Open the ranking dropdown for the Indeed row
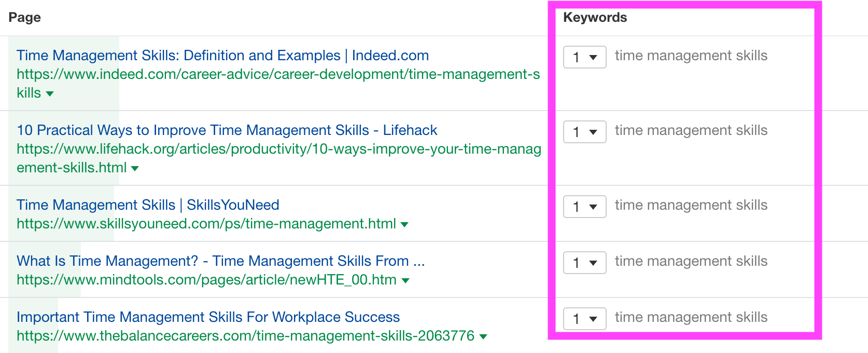This screenshot has width=868, height=353. click(x=584, y=57)
